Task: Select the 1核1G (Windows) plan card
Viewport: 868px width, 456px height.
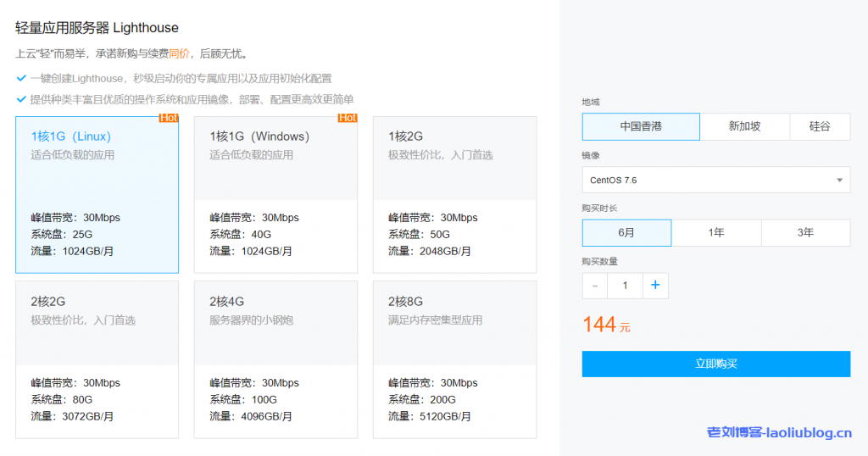Action: click(x=275, y=194)
